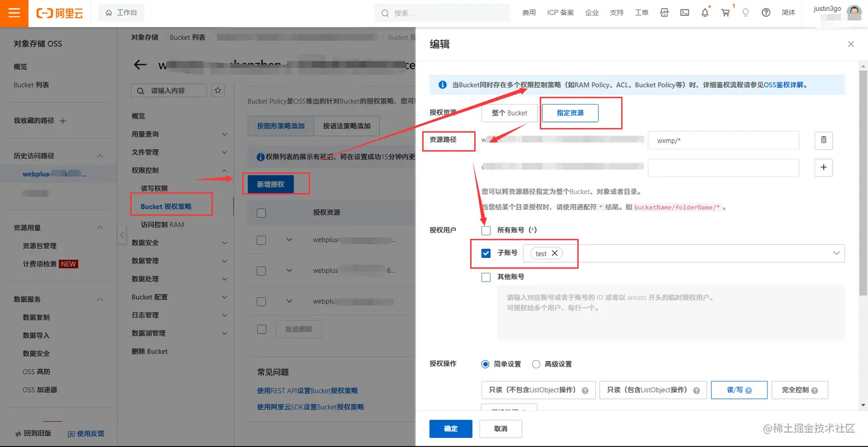Screen dimensions: 868x447
Task: Open the mobile APP icon in header
Action: (x=664, y=13)
